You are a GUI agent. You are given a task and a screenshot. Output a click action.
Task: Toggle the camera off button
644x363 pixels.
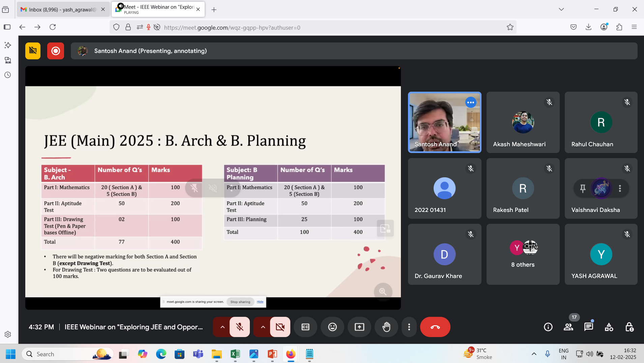[x=280, y=327]
